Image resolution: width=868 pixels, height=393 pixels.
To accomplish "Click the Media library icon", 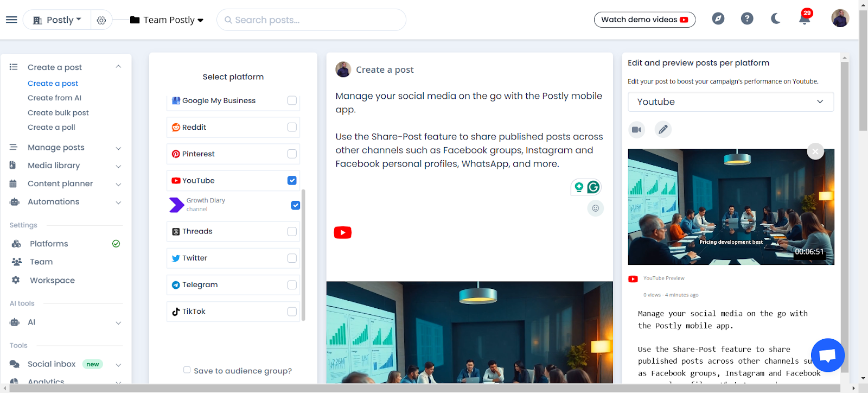I will (x=13, y=165).
